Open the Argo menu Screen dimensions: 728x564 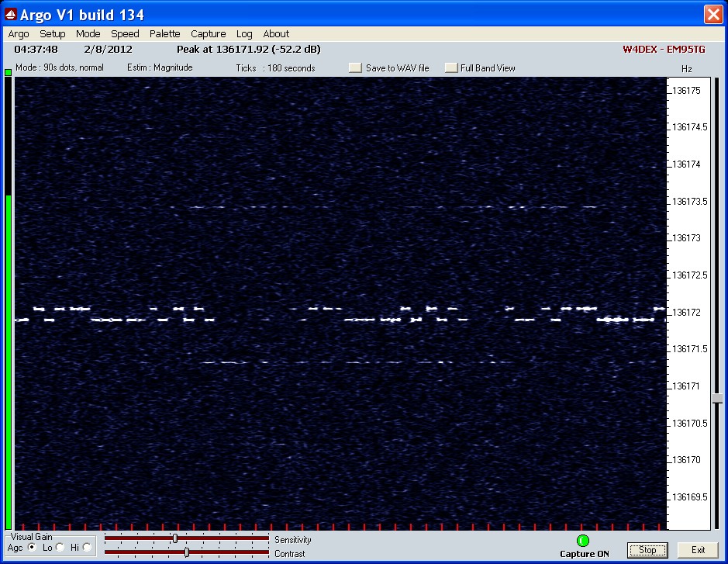(19, 34)
